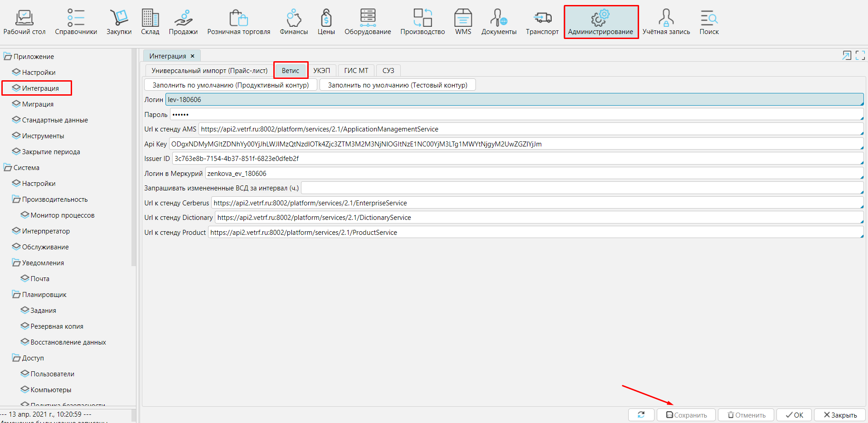This screenshot has width=868, height=423.
Task: Switch to the ГИС МТ tab
Action: (356, 71)
